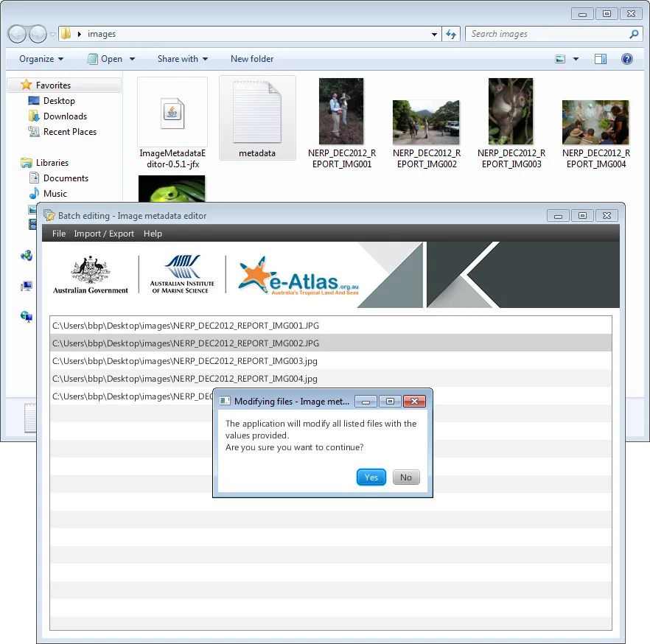Close the Batch editing window
This screenshot has width=650, height=644.
point(607,215)
